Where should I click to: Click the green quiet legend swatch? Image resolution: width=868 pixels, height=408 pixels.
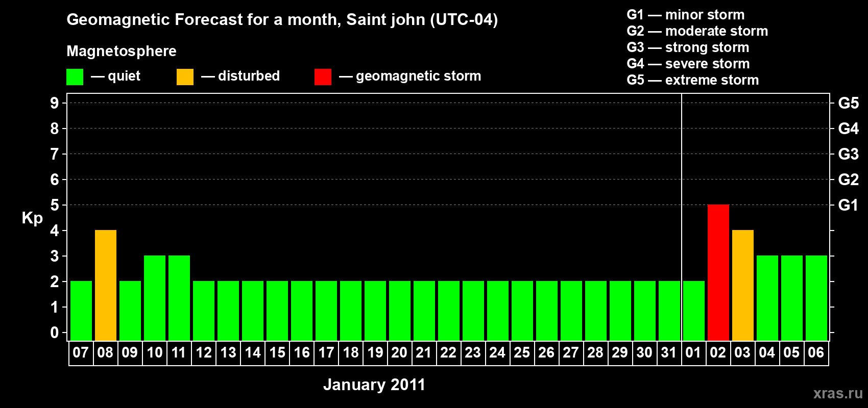click(75, 77)
